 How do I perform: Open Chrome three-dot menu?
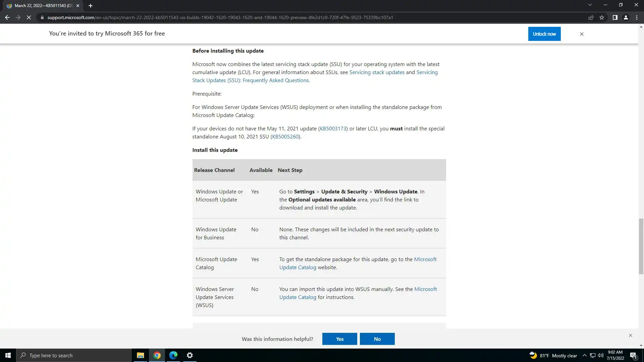click(637, 17)
